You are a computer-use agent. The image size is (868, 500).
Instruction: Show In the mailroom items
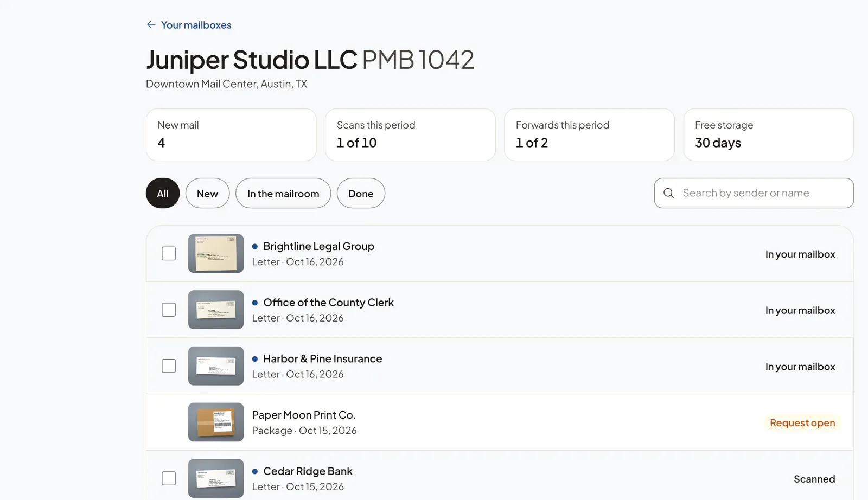point(283,193)
